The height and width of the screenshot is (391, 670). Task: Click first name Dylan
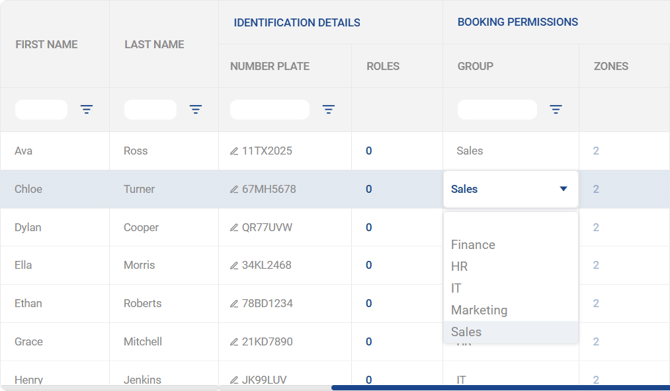28,227
